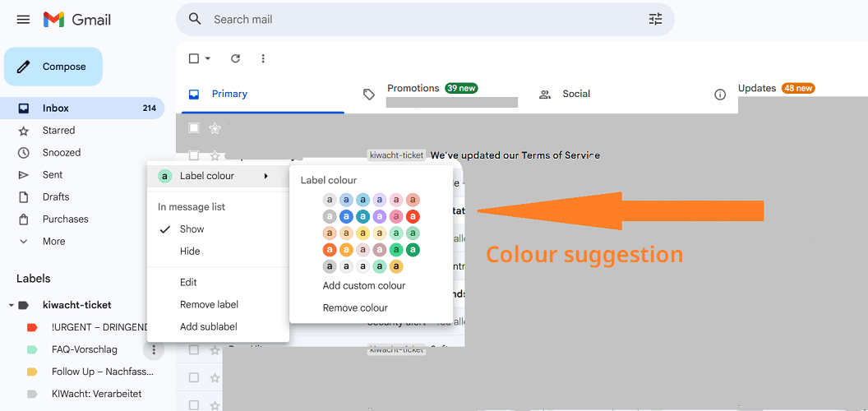This screenshot has height=411, width=868.
Task: Click Add custom colour
Action: [x=364, y=286]
